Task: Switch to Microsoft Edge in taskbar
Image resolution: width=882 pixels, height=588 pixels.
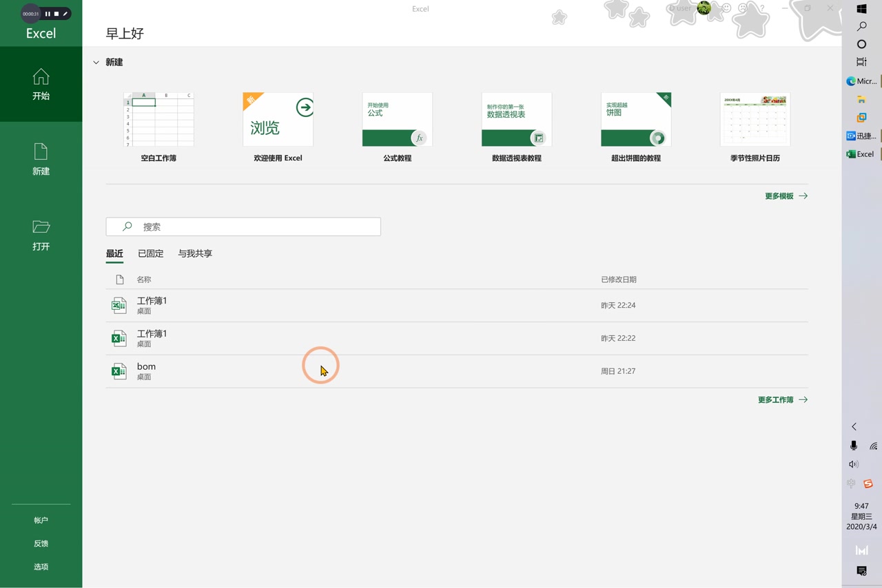Action: point(862,81)
